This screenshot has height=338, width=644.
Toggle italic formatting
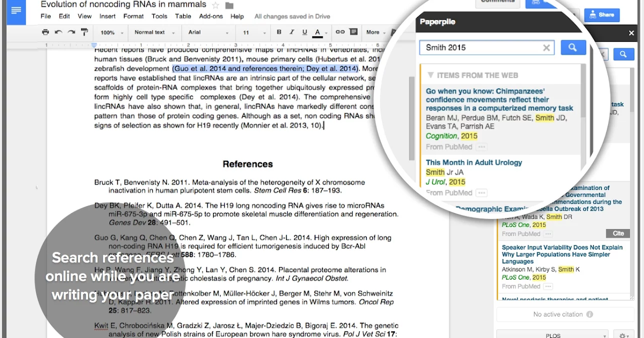point(292,32)
